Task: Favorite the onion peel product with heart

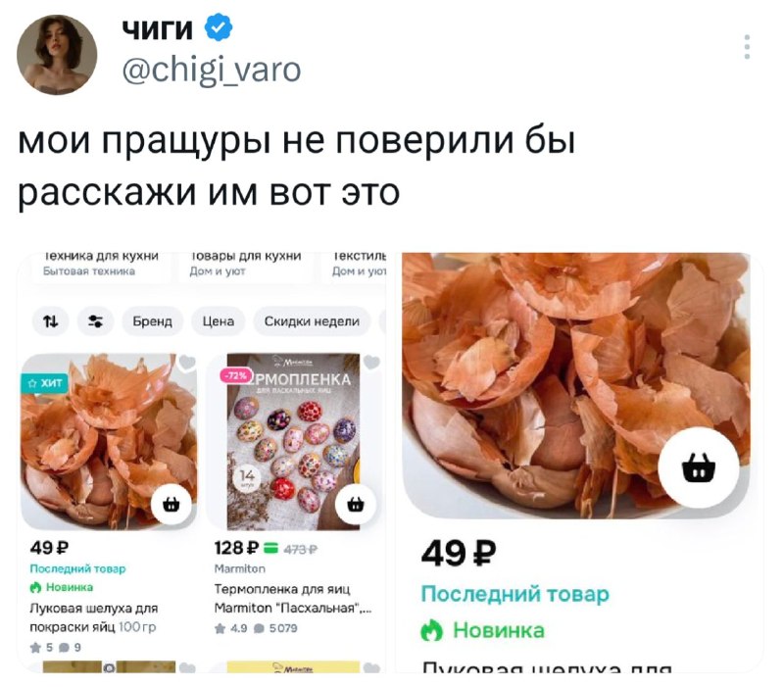Action: pyautogui.click(x=187, y=362)
